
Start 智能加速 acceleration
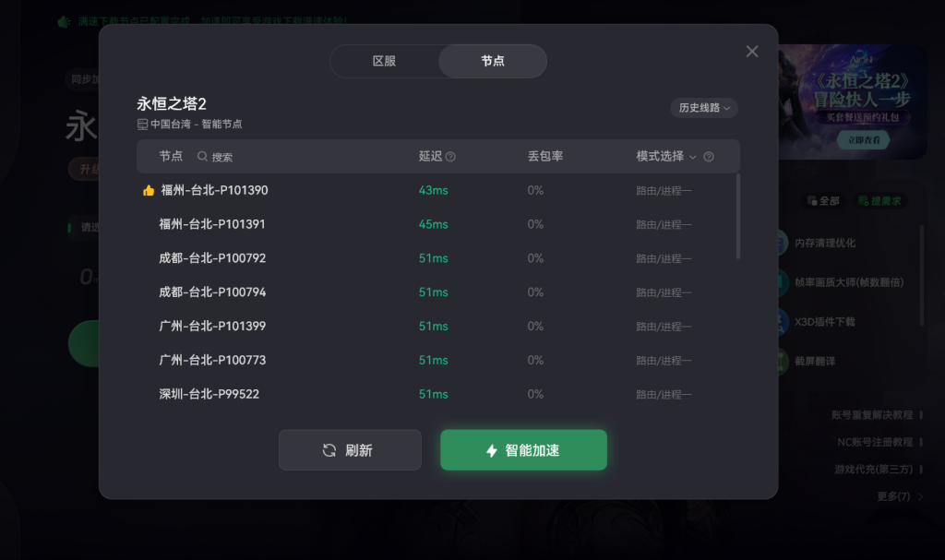(x=524, y=450)
